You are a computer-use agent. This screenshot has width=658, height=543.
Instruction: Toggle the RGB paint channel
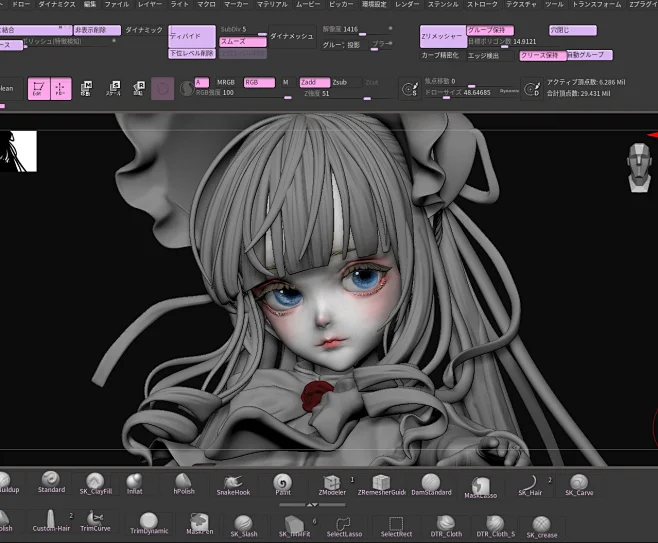[x=258, y=81]
